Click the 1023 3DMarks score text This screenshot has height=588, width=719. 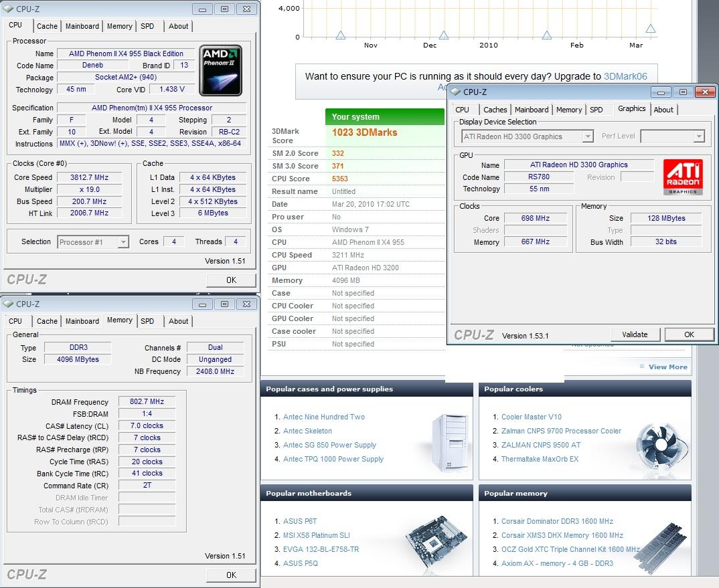pyautogui.click(x=365, y=132)
